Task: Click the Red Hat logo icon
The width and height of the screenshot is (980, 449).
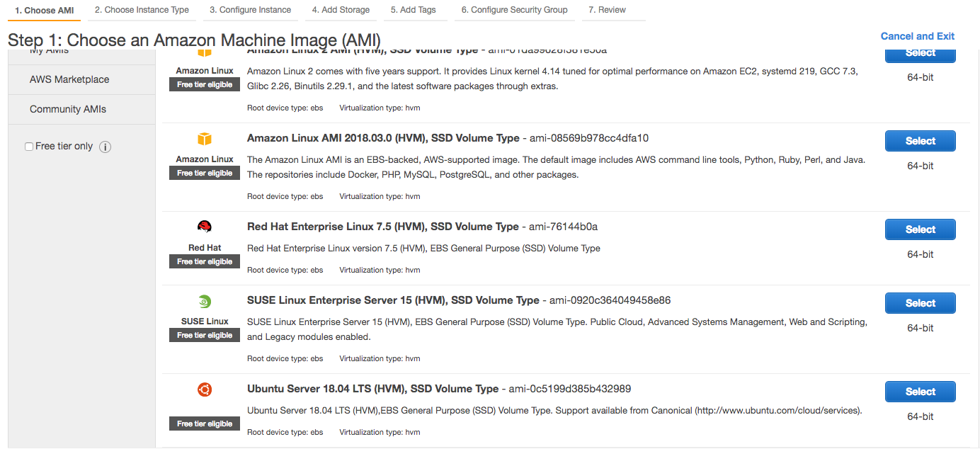Action: pyautogui.click(x=204, y=228)
